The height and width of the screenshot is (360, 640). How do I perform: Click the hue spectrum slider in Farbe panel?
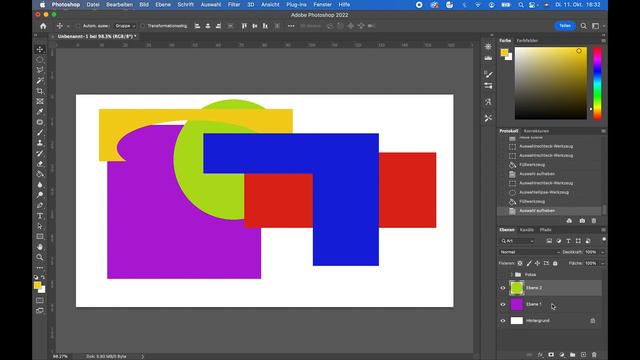tap(597, 83)
